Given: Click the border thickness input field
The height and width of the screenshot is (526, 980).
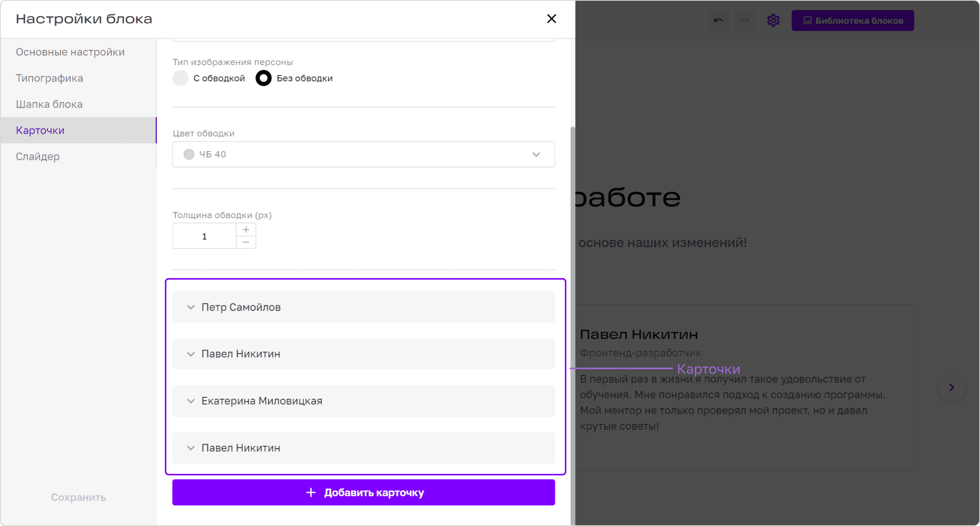Looking at the screenshot, I should [204, 236].
